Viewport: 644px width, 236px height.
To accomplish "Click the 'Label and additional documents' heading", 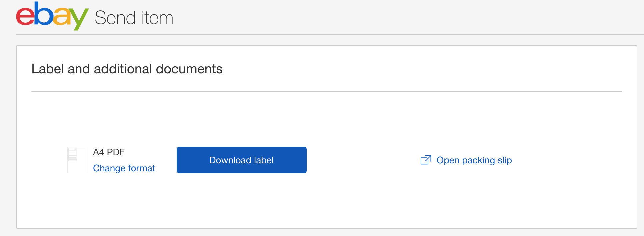I will [127, 69].
